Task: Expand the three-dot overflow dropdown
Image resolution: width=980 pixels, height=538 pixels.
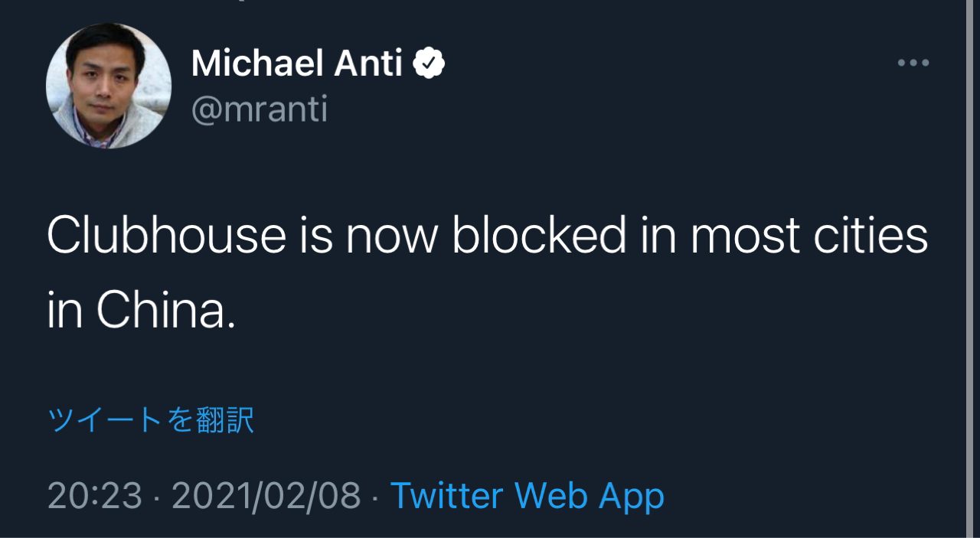Action: pyautogui.click(x=913, y=63)
